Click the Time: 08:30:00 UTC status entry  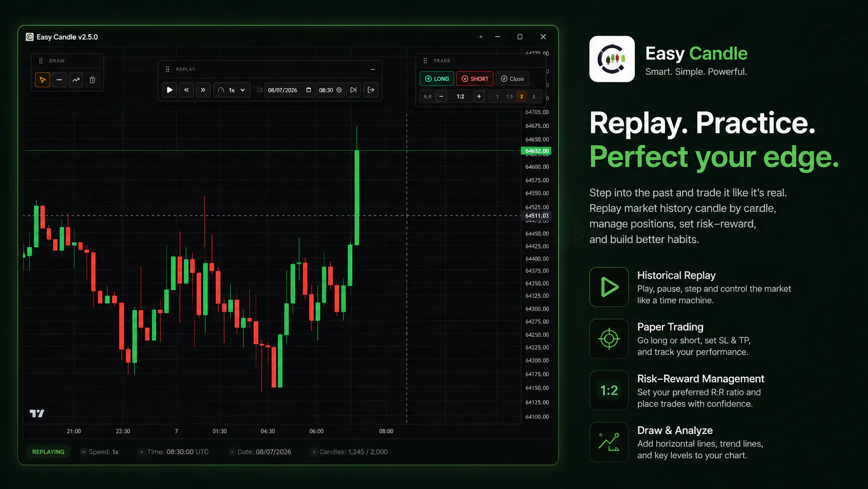click(x=174, y=452)
